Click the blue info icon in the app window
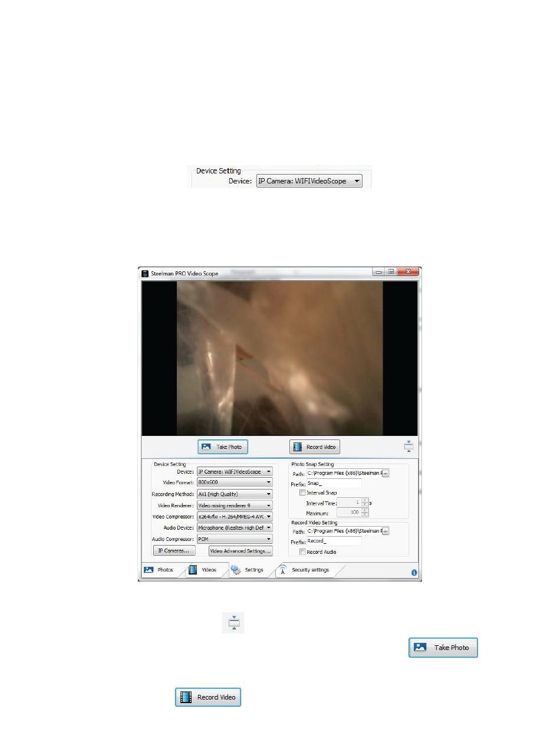Image resolution: width=560 pixels, height=732 pixels. [x=414, y=572]
